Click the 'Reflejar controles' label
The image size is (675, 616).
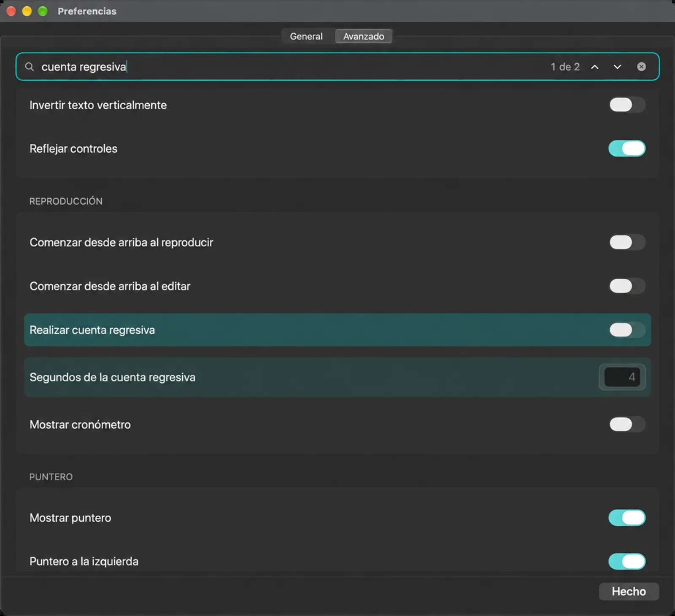coord(73,149)
